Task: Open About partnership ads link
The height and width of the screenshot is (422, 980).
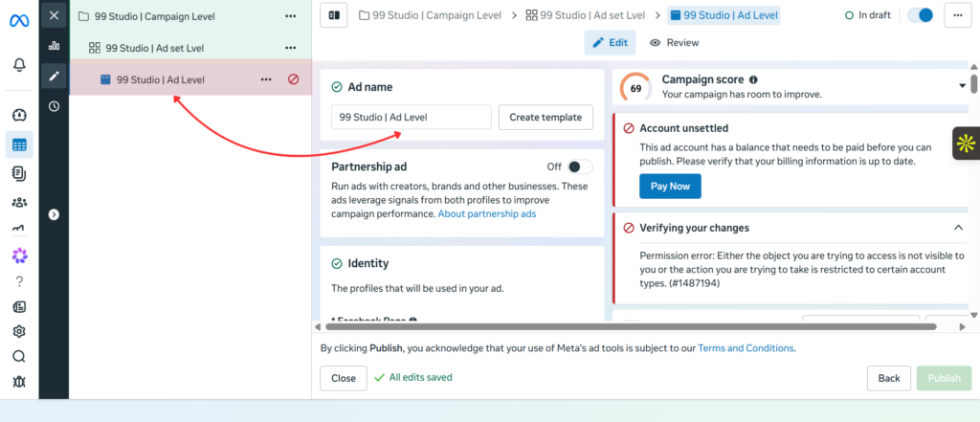Action: 487,213
